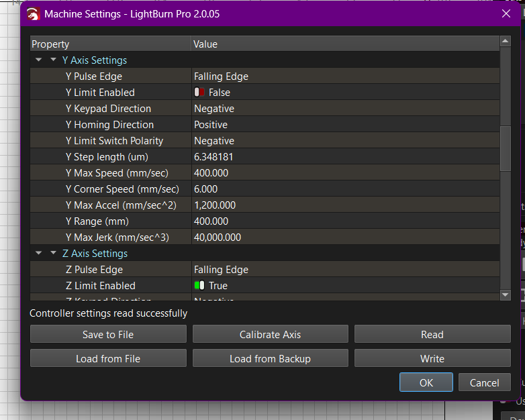
Task: Change the Y Homing Direction value
Action: pos(345,125)
